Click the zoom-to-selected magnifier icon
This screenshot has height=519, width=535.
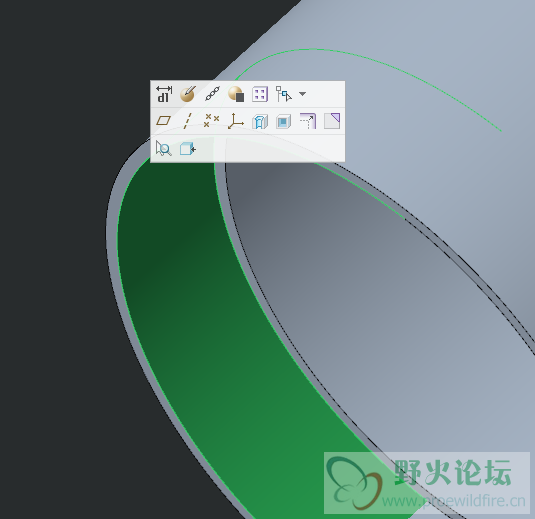pyautogui.click(x=163, y=148)
